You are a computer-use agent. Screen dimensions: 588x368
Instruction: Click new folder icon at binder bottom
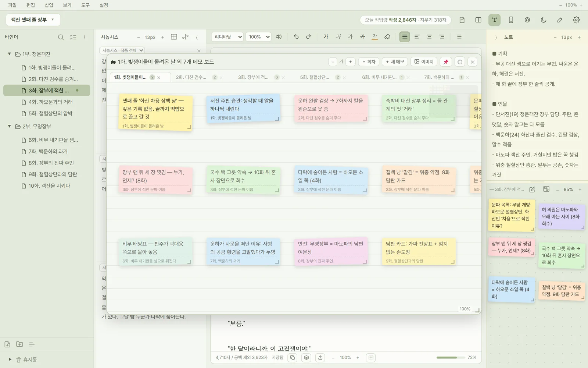pos(19,344)
